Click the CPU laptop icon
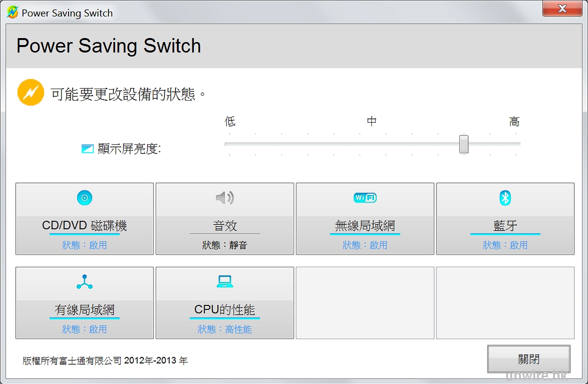The image size is (588, 384). coord(225,282)
